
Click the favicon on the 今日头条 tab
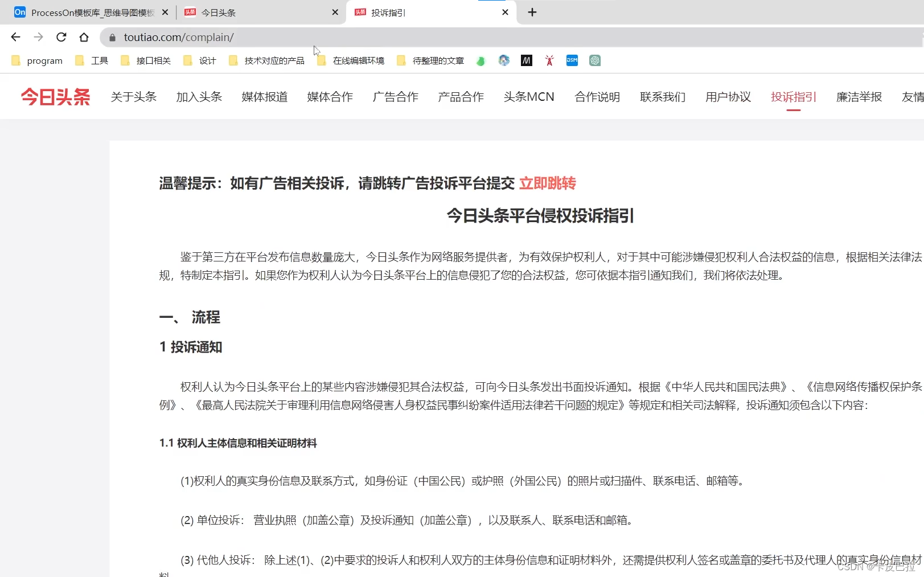[x=190, y=12]
